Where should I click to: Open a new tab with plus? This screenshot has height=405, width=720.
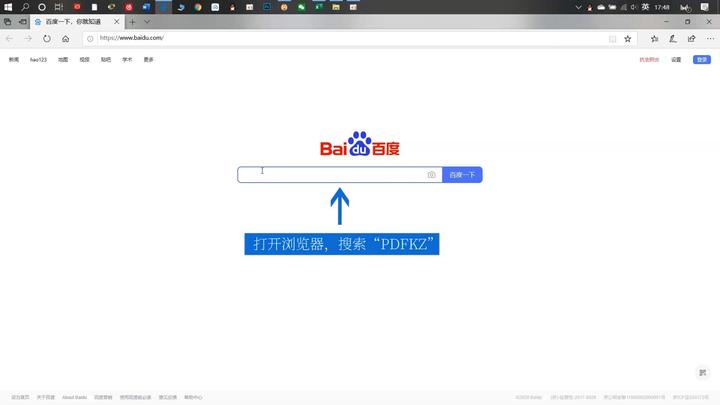(x=132, y=22)
